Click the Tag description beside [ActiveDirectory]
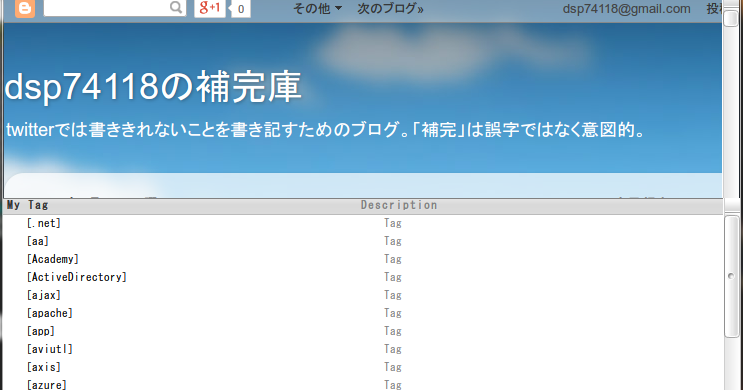The height and width of the screenshot is (390, 743). (393, 277)
